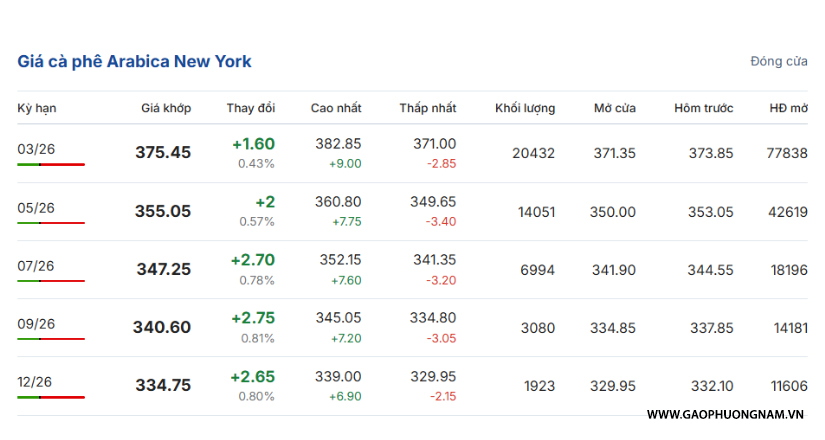Click the 375.45 matched price

163,153
